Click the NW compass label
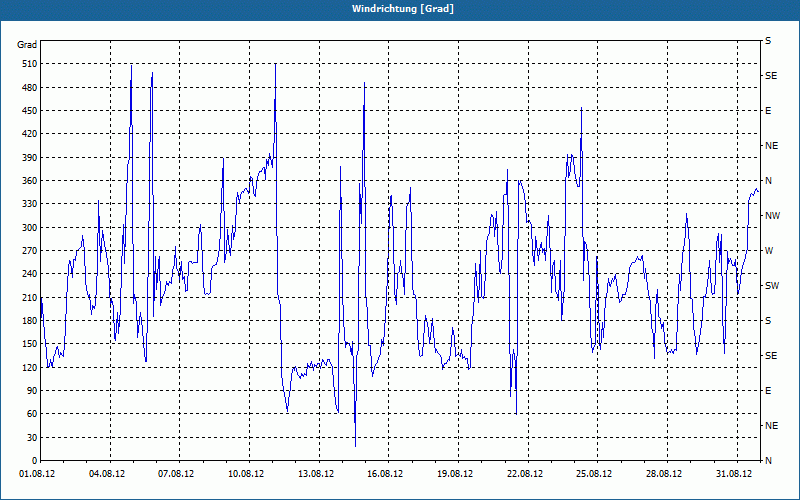 tap(772, 216)
